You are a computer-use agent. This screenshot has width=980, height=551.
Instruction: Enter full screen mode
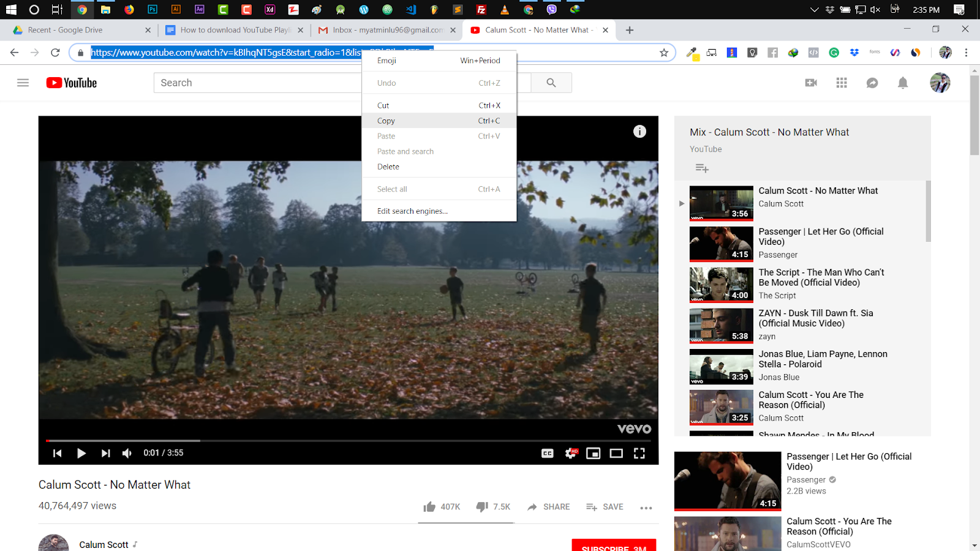tap(639, 453)
